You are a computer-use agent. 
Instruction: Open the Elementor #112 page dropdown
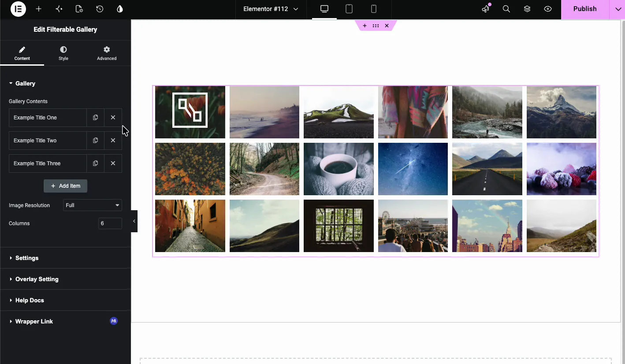271,9
